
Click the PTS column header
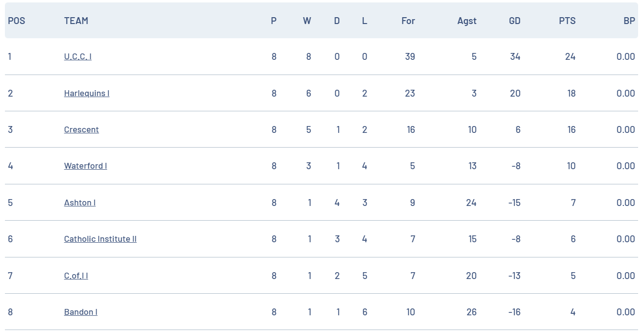[x=567, y=21]
